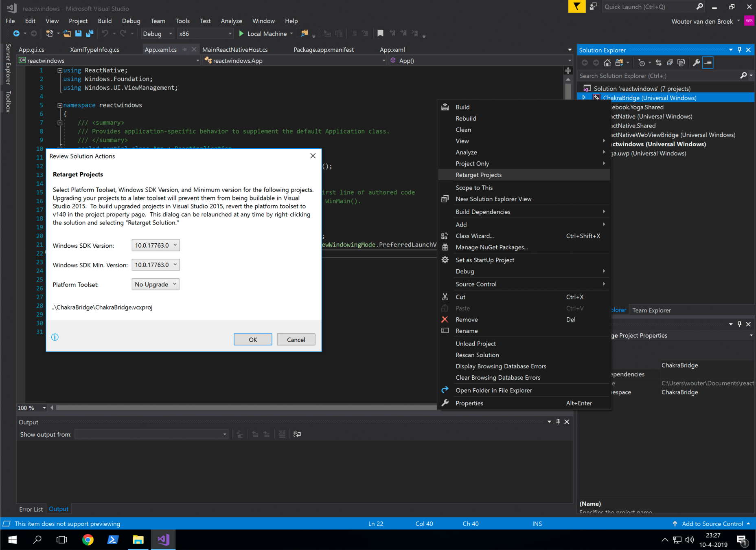This screenshot has height=550, width=756.
Task: Click OK in the Retarget Projects dialog
Action: click(x=253, y=339)
